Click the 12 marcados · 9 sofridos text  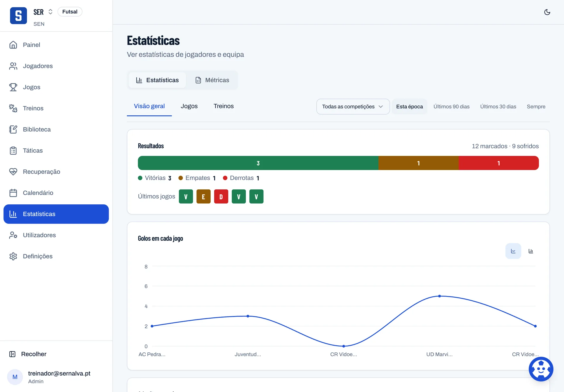coord(505,146)
